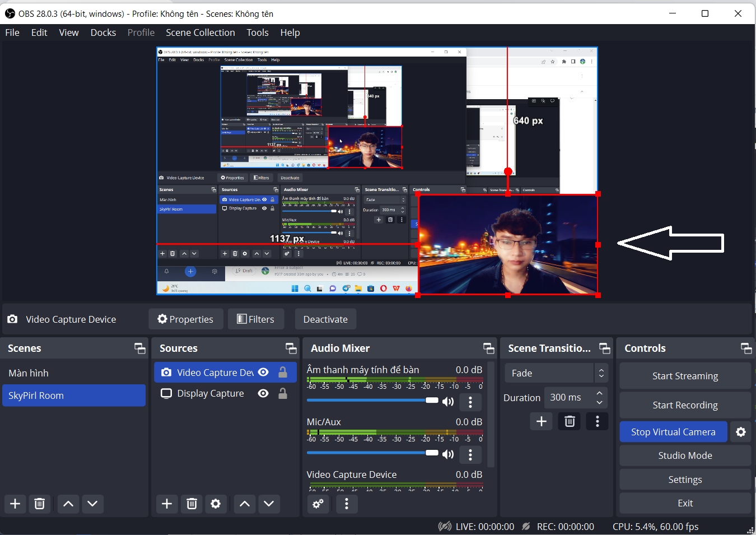Remove selected source with trash icon
The width and height of the screenshot is (756, 535).
click(x=192, y=504)
